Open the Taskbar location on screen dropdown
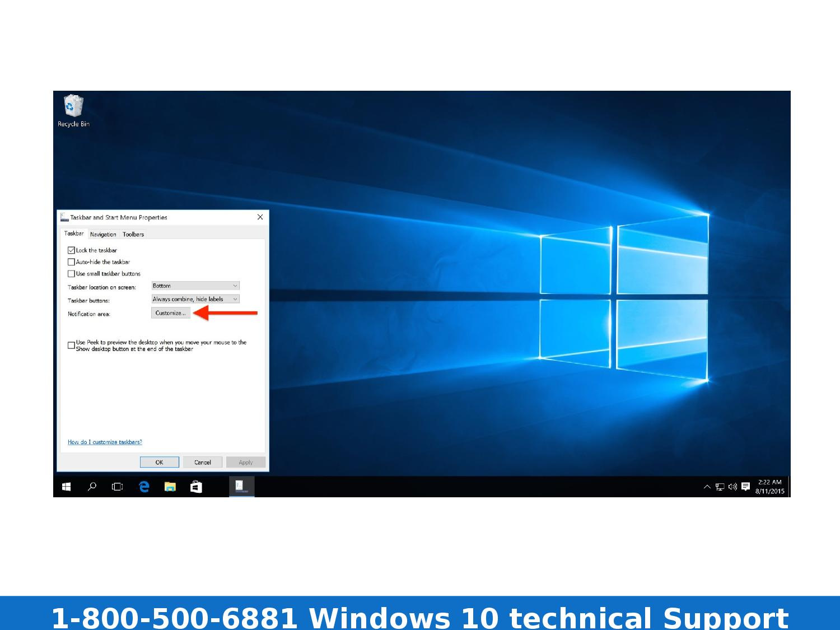Image resolution: width=840 pixels, height=630 pixels. [x=195, y=286]
